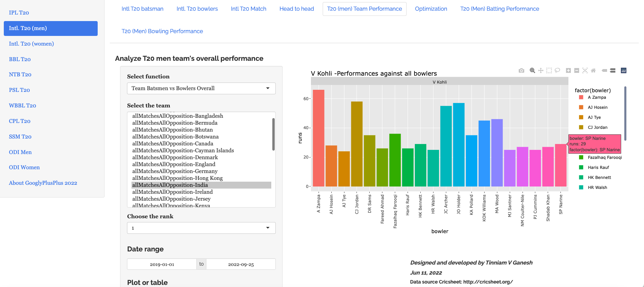The image size is (644, 287).
Task: Click the Zoom In plus icon
Action: point(568,70)
